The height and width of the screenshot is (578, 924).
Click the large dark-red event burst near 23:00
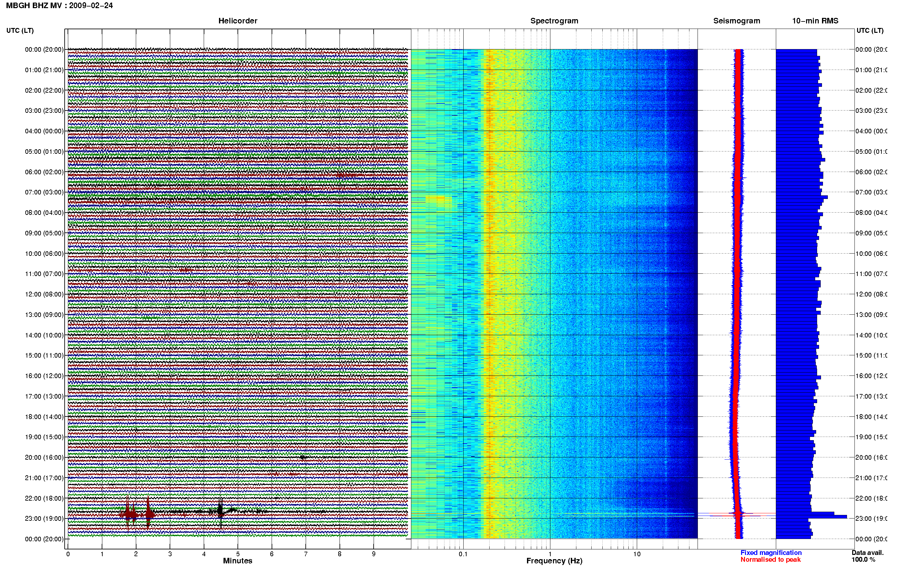coord(137,515)
